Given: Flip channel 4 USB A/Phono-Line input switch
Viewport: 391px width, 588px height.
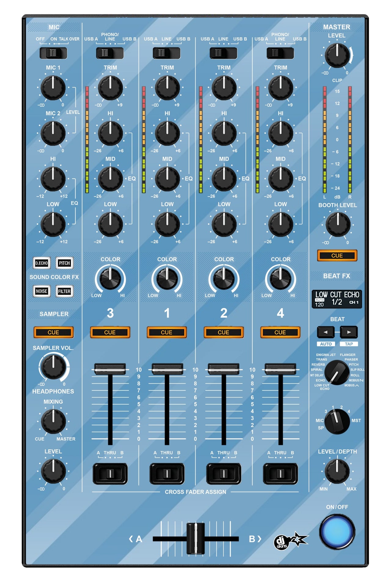Looking at the screenshot, I should [x=280, y=53].
